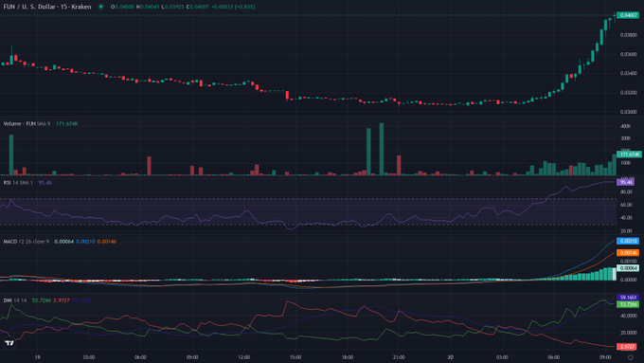Click the 21:00 time axis label
Image resolution: width=644 pixels, height=363 pixels.
pyautogui.click(x=399, y=357)
